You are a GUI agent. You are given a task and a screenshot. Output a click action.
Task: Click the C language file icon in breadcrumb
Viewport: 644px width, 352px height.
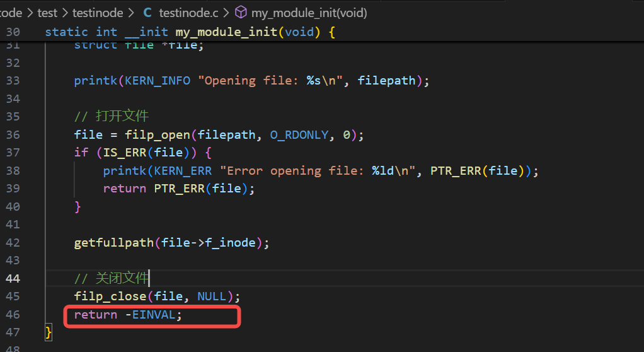click(x=147, y=13)
